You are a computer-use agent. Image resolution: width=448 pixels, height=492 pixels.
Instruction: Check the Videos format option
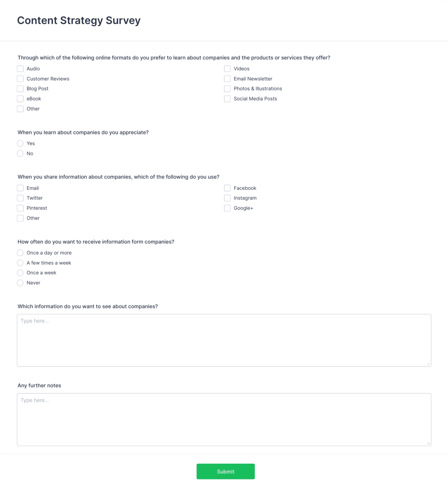(x=227, y=69)
